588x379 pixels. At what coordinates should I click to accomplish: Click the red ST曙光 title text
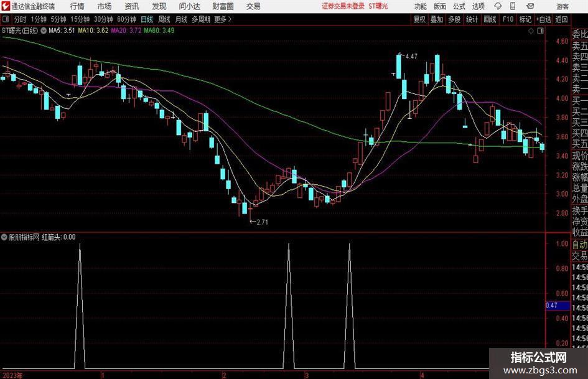[378, 6]
